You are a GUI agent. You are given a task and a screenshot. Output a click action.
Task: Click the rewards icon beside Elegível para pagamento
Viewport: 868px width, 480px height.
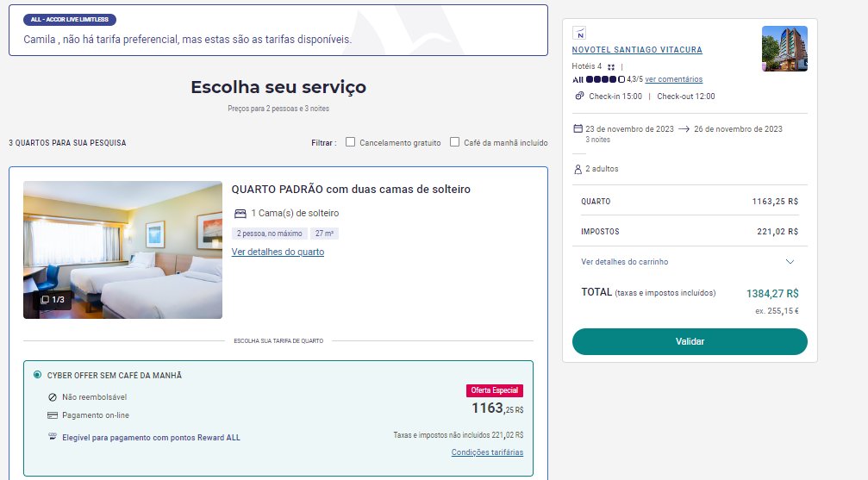[53, 437]
